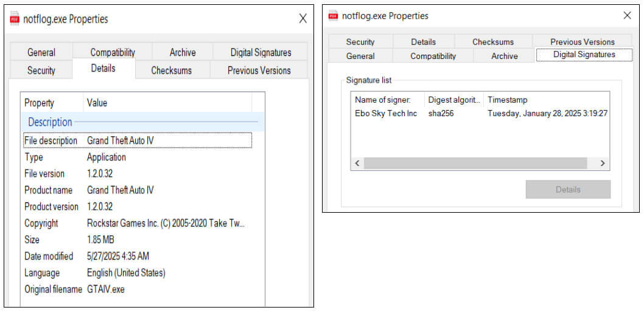Open Checksums tab in the right dialog
Viewport: 644px width, 313px height.
(493, 42)
